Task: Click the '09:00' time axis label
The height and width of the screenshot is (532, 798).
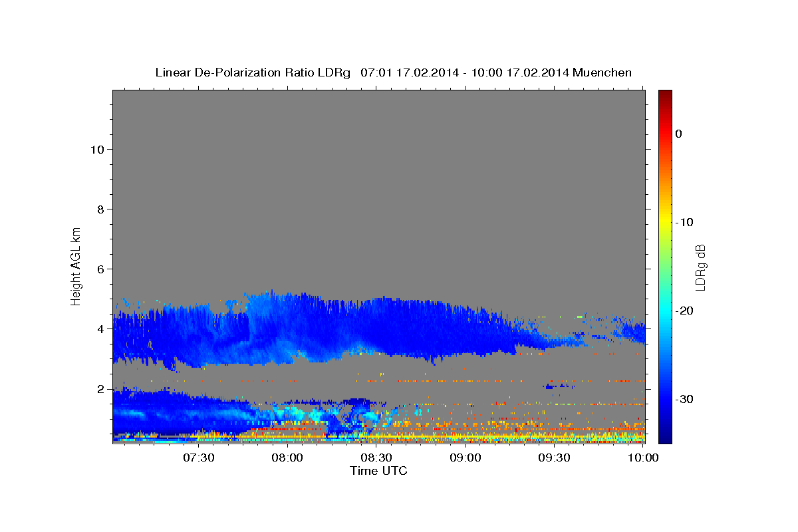Action: click(x=465, y=458)
